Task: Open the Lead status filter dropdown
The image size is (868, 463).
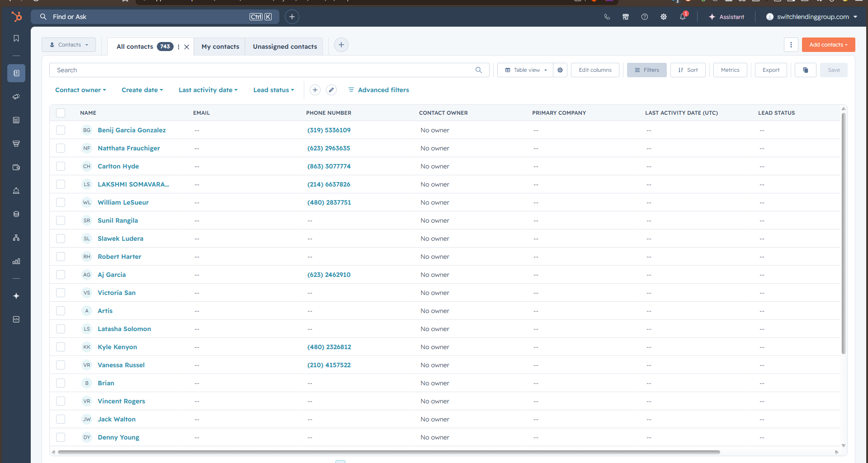Action: [x=274, y=90]
